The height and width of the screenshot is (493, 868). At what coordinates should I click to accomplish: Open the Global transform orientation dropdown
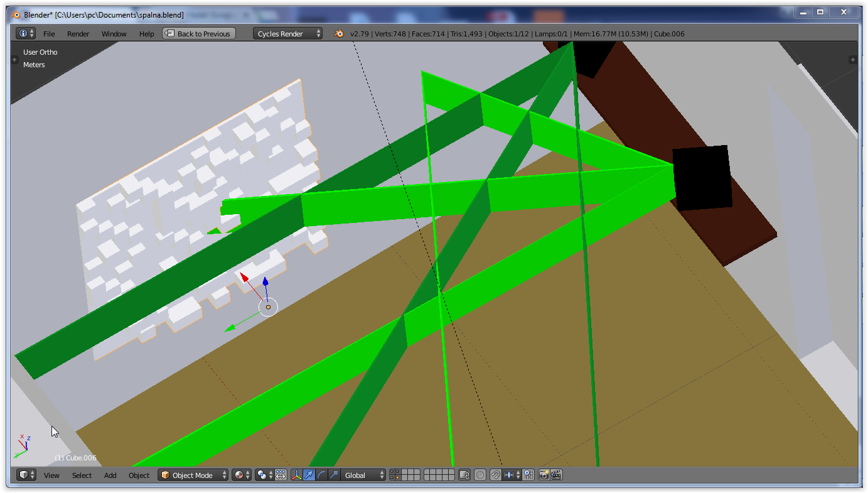tap(363, 475)
